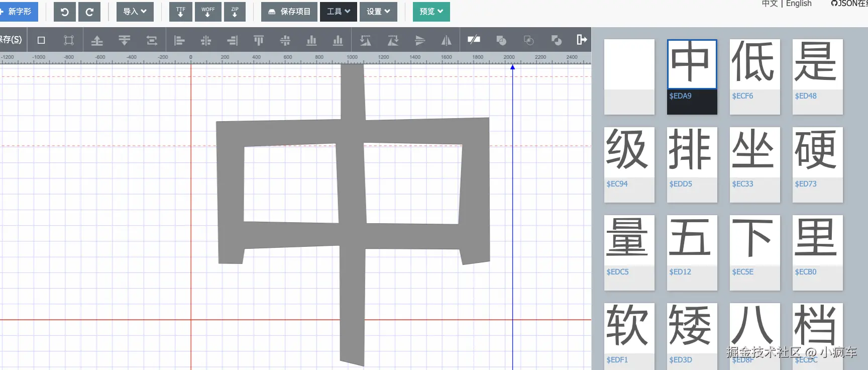Switch language to English
868x370 pixels.
coord(799,4)
